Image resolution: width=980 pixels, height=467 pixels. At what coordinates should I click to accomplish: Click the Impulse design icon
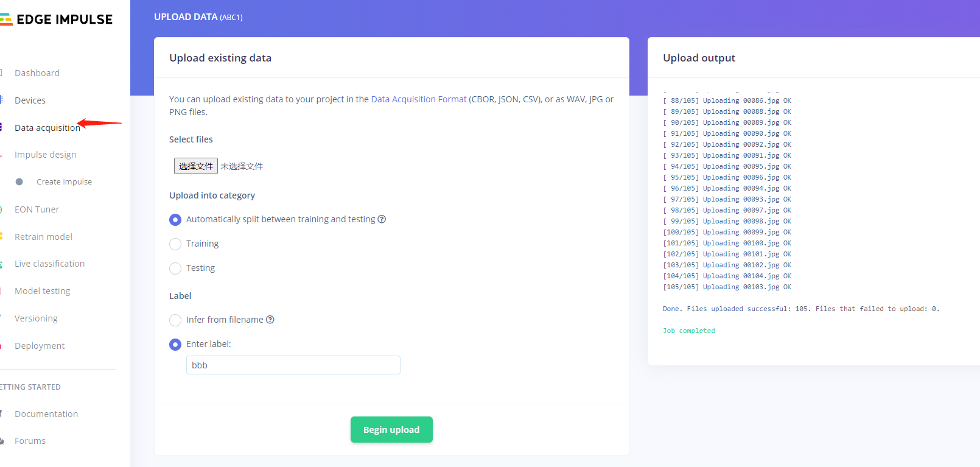[x=5, y=154]
